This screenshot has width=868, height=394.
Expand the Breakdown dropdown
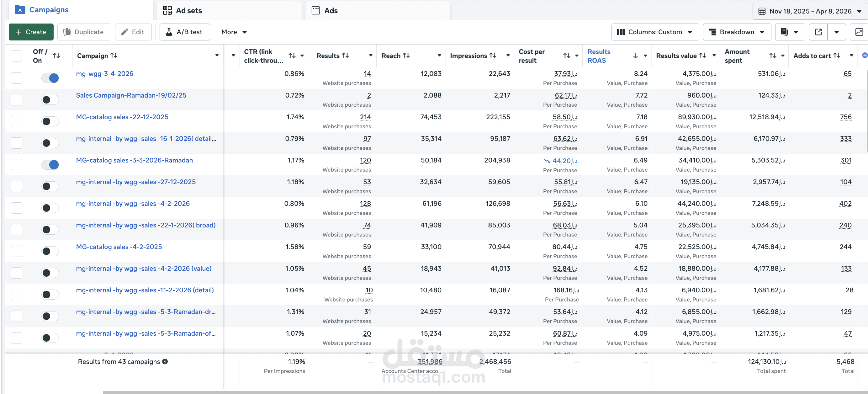click(x=737, y=32)
